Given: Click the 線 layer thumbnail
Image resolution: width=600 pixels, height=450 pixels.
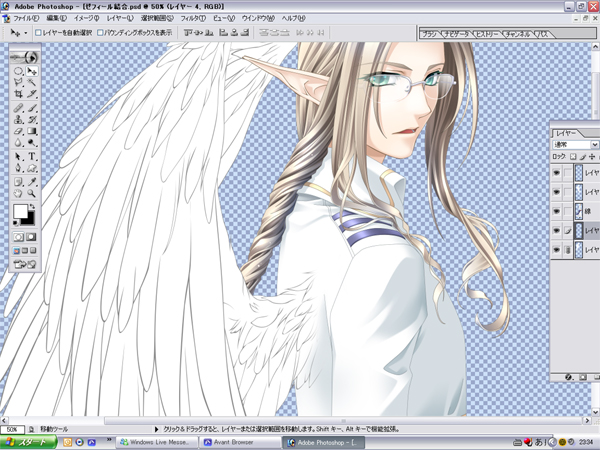Looking at the screenshot, I should 579,211.
